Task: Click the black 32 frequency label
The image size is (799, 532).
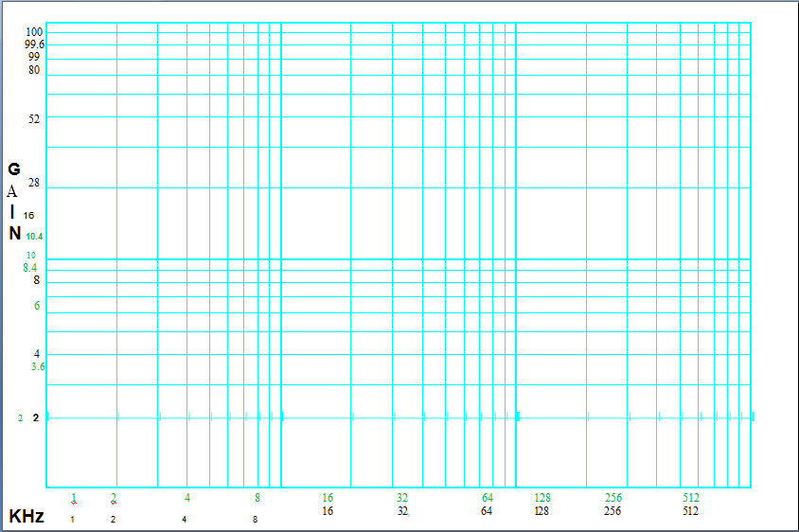Action: tap(402, 510)
